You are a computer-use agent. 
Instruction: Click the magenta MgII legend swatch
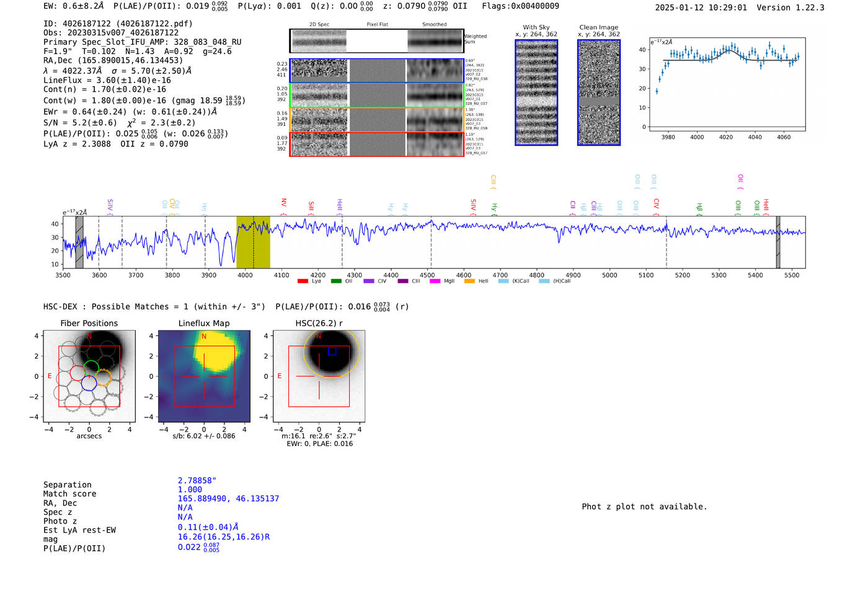435,281
